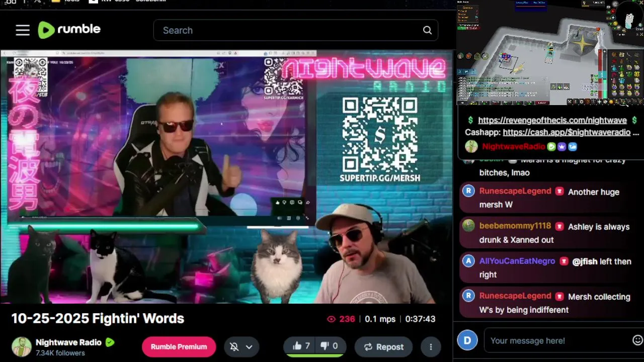Screen dimensions: 644x362
Task: Click R avatar beside 'Mersh collecting' message
Action: tap(468, 296)
